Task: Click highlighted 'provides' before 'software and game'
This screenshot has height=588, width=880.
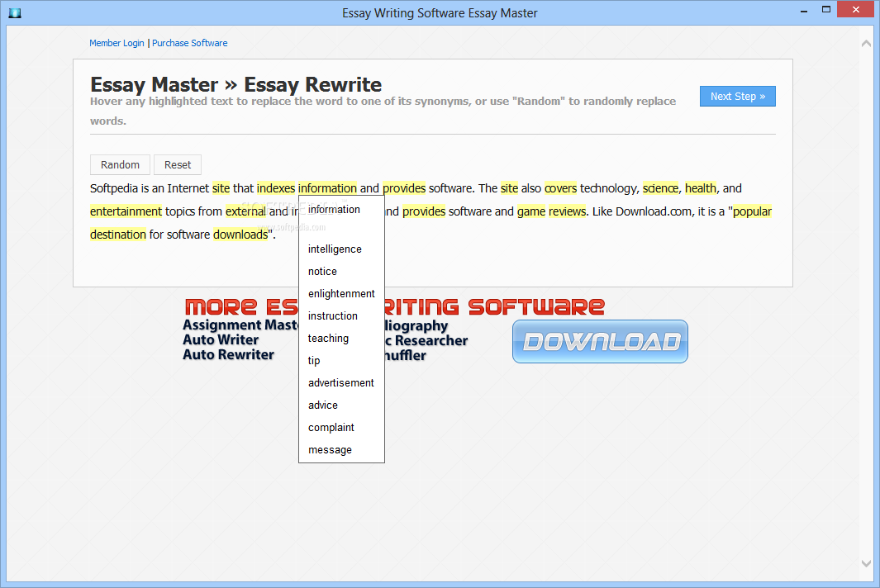Action: click(x=424, y=211)
